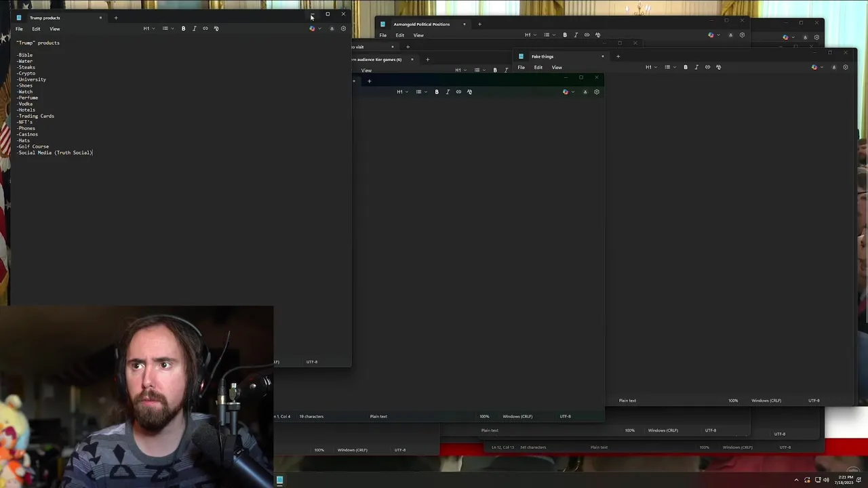This screenshot has width=868, height=488.
Task: Click the '341 characters' status bar entry
Action: pyautogui.click(x=532, y=447)
